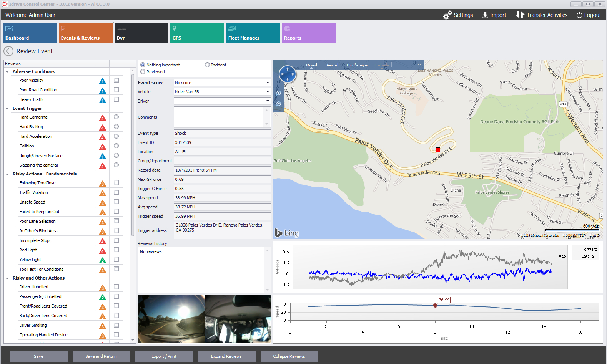Click the map pan compass control
The height and width of the screenshot is (364, 607).
(x=287, y=74)
